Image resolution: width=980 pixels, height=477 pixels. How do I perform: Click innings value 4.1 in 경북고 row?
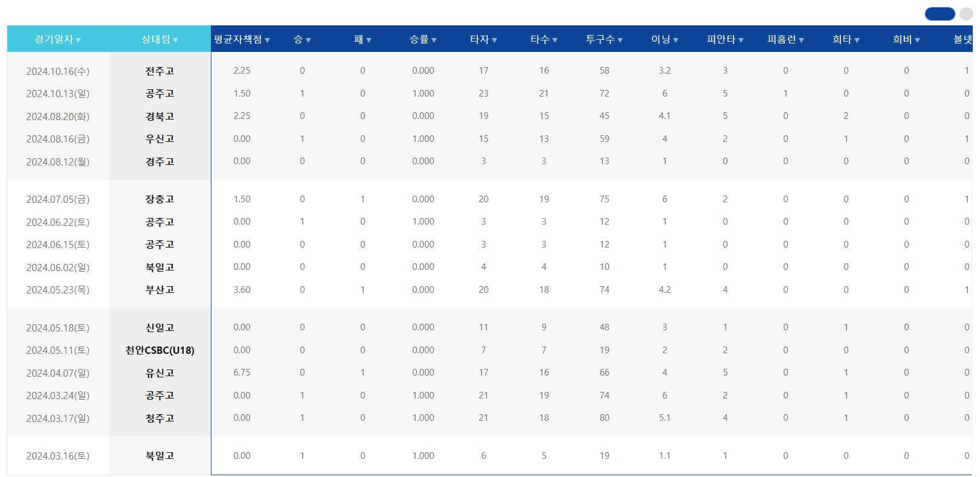(x=665, y=116)
